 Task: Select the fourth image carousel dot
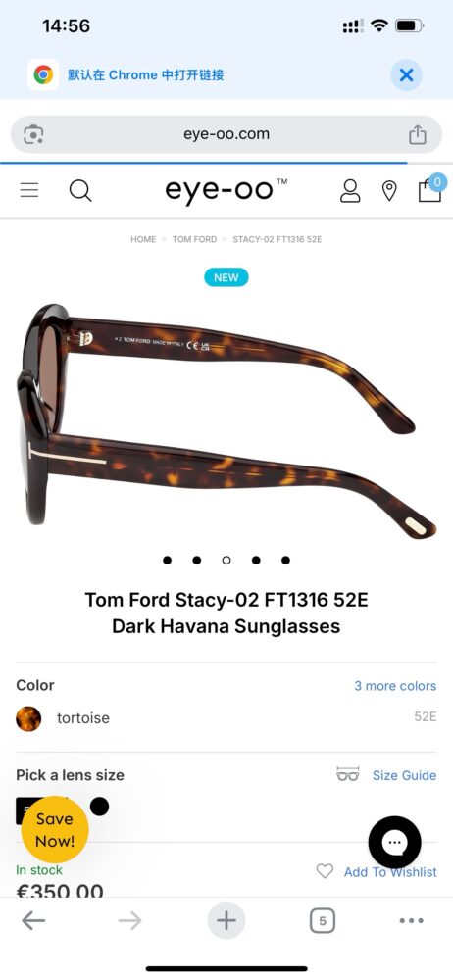pos(256,560)
